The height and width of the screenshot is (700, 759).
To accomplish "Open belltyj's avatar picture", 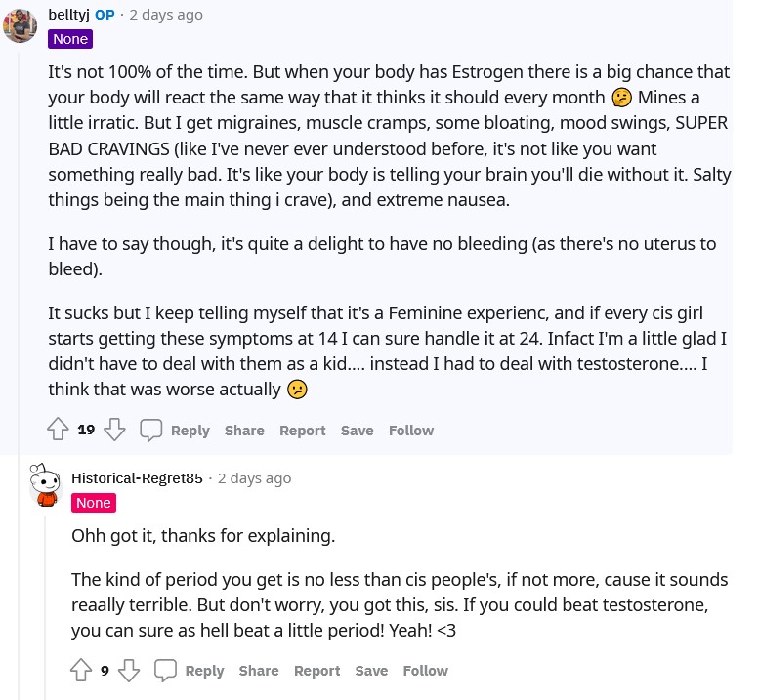I will coord(20,25).
